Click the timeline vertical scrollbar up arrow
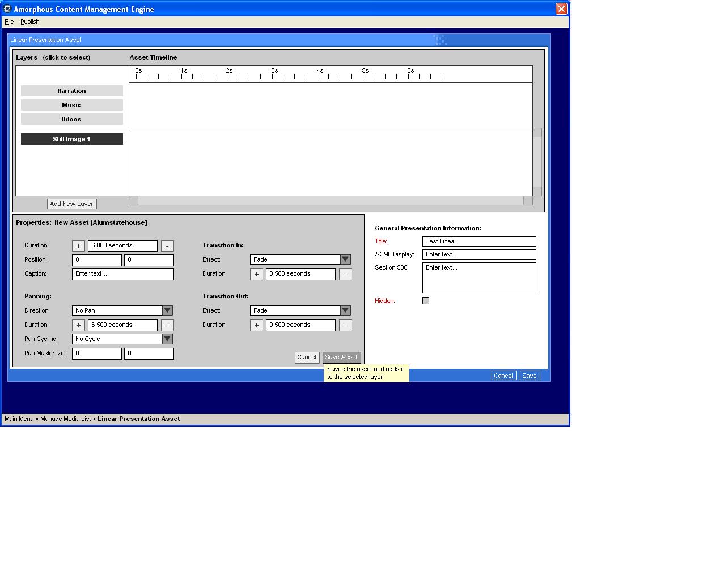The height and width of the screenshot is (581, 728). [x=537, y=132]
